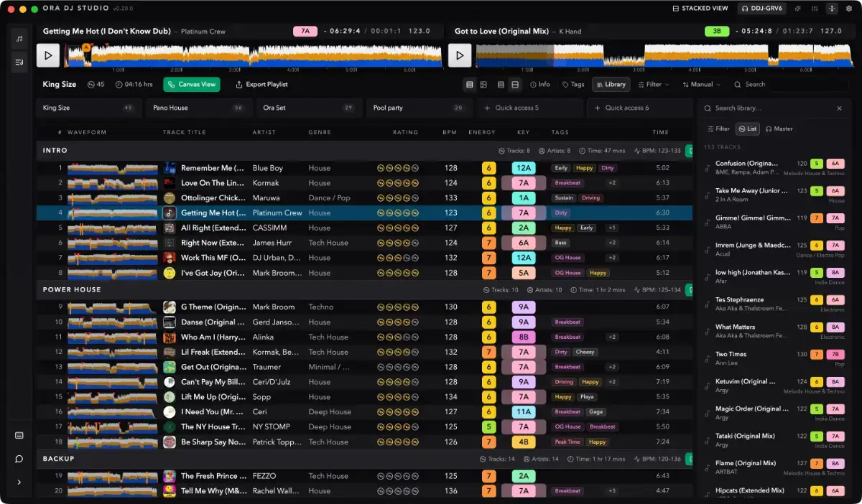Select the Ora Set playlist tab
Screen dimensions: 862x504
[x=308, y=108]
